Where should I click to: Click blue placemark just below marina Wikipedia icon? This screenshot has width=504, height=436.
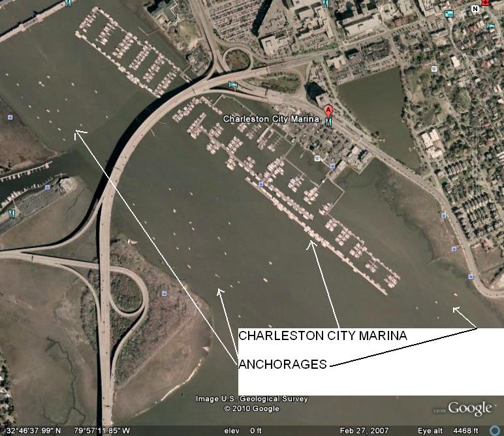333,166
